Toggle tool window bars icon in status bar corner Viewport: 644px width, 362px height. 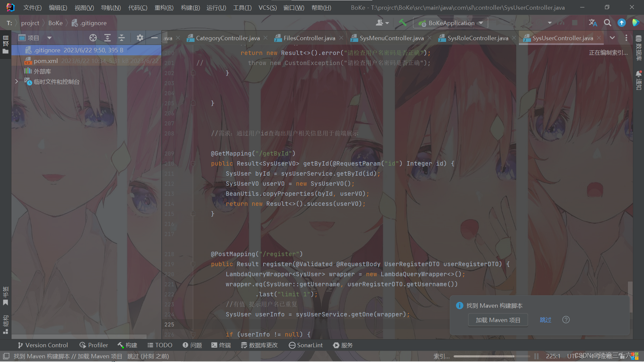point(6,356)
